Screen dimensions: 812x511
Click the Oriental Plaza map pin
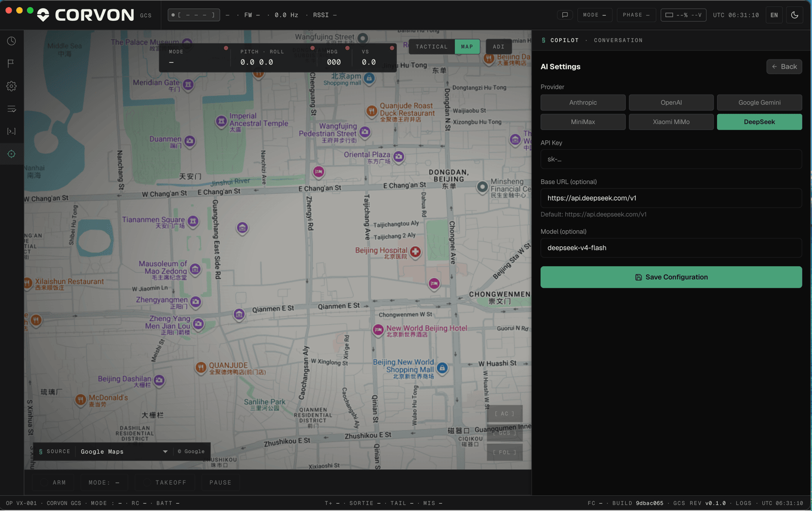click(399, 156)
